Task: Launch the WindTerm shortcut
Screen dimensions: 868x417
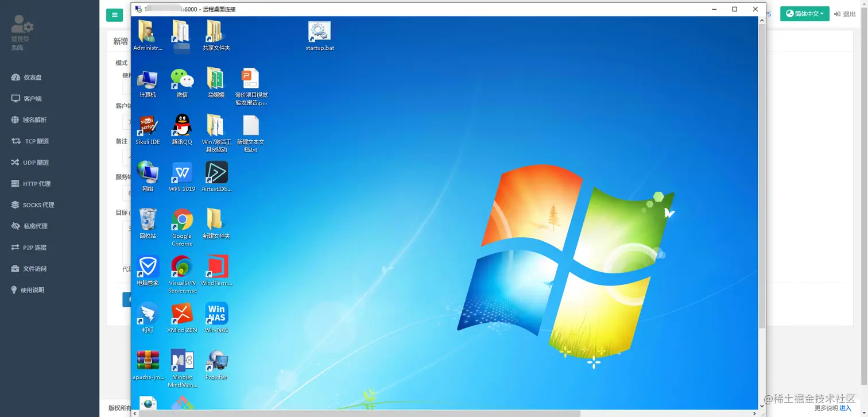Action: [x=216, y=271]
